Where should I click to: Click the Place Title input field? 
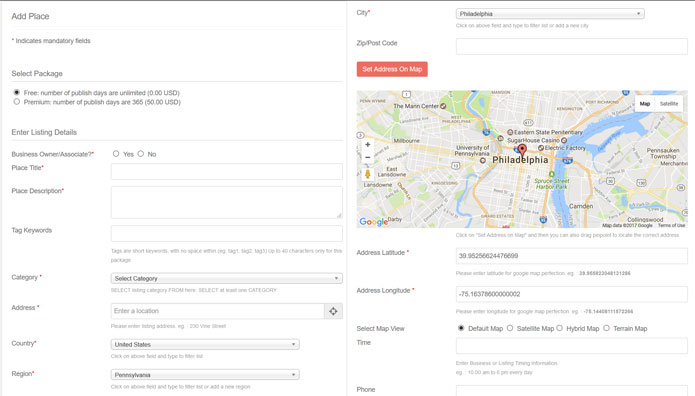tap(226, 172)
